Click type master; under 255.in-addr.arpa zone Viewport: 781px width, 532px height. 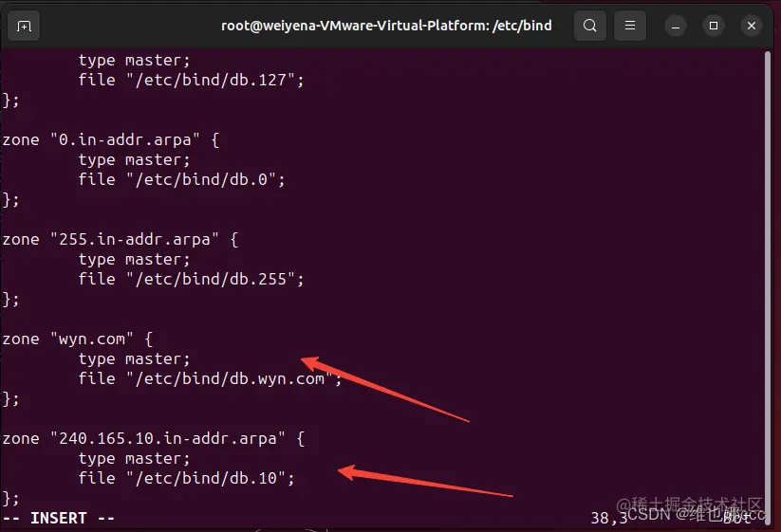[134, 259]
